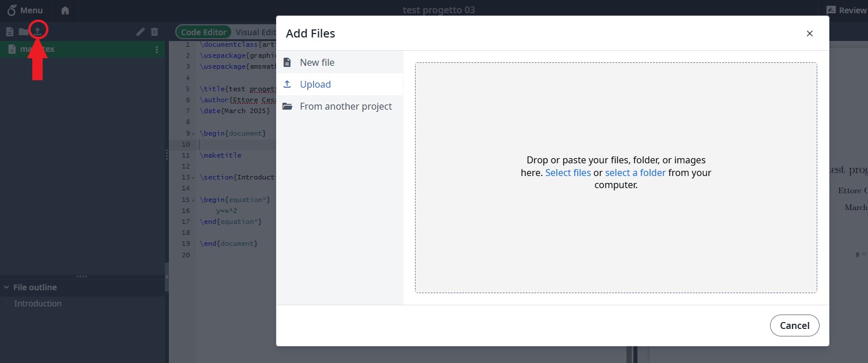Image resolution: width=868 pixels, height=363 pixels.
Task: Choose From another project option
Action: [339, 106]
